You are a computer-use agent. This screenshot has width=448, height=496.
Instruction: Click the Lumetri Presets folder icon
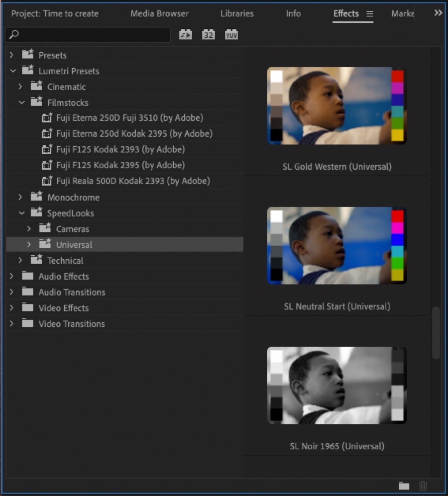[x=28, y=70]
